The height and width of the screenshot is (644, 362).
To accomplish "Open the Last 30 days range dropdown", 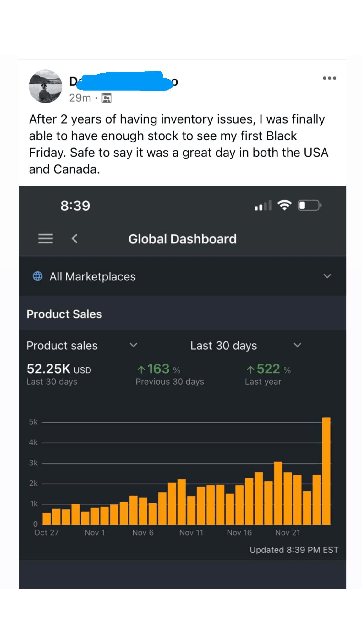I will click(x=297, y=345).
